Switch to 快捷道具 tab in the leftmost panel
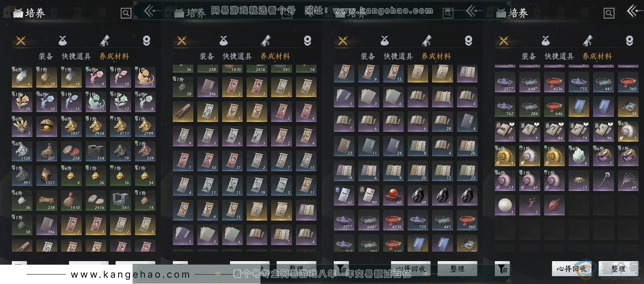The width and height of the screenshot is (644, 284). pyautogui.click(x=76, y=56)
